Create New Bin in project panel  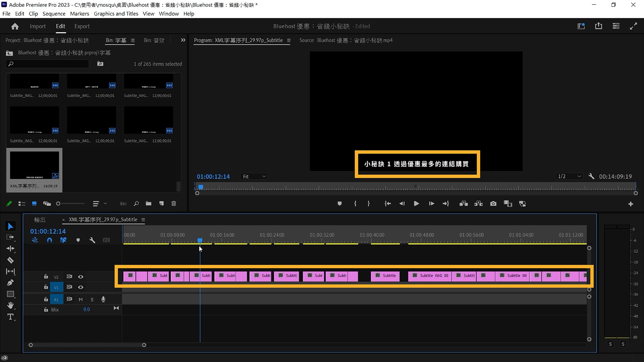pos(148,203)
